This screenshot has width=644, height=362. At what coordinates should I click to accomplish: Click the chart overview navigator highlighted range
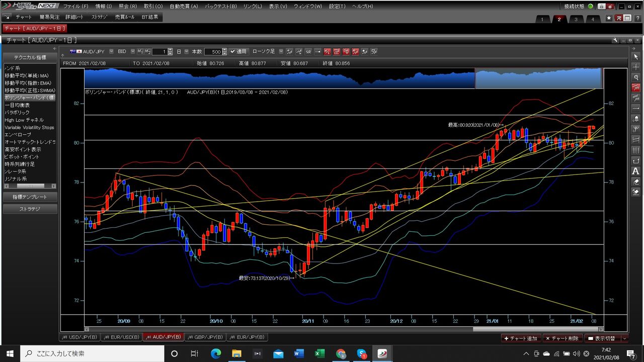click(x=538, y=78)
